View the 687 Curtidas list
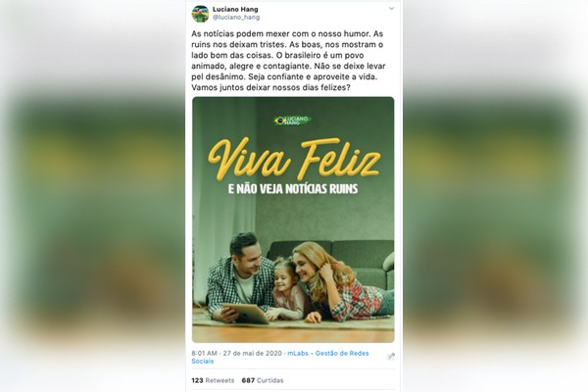This screenshot has width=588, height=392. [x=263, y=380]
